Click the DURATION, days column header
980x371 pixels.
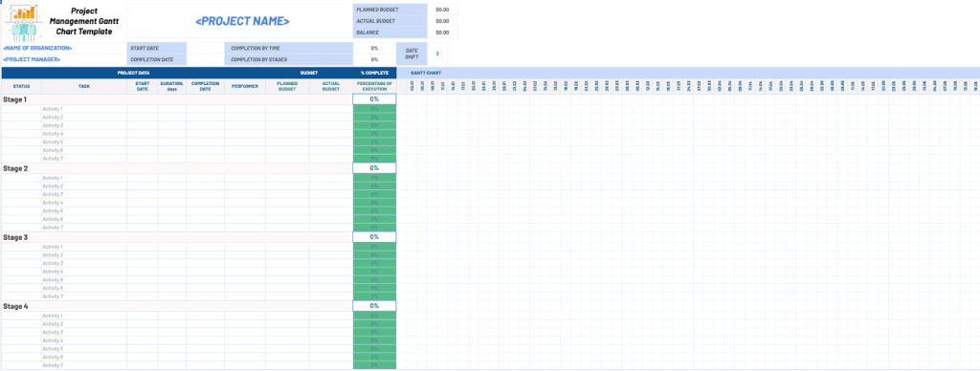(x=172, y=86)
